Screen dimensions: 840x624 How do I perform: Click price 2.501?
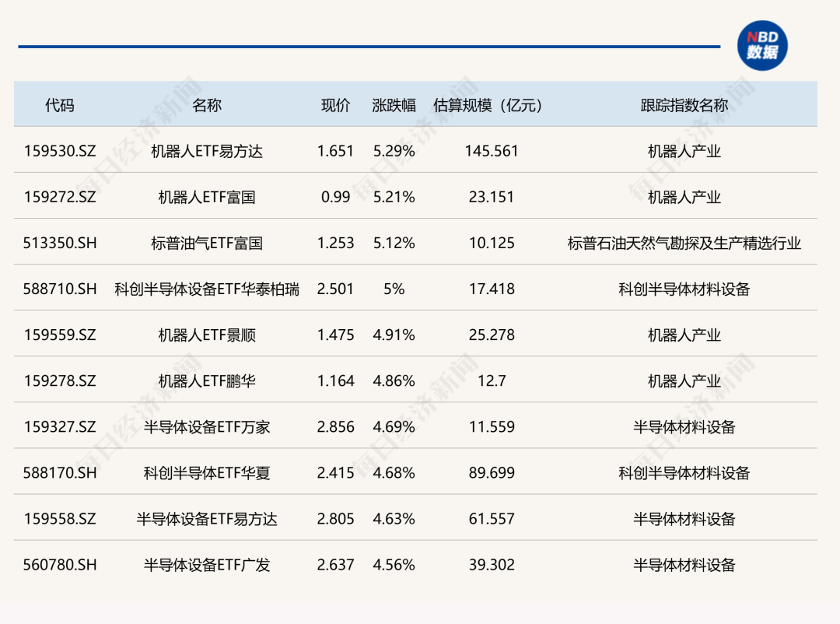tap(335, 289)
